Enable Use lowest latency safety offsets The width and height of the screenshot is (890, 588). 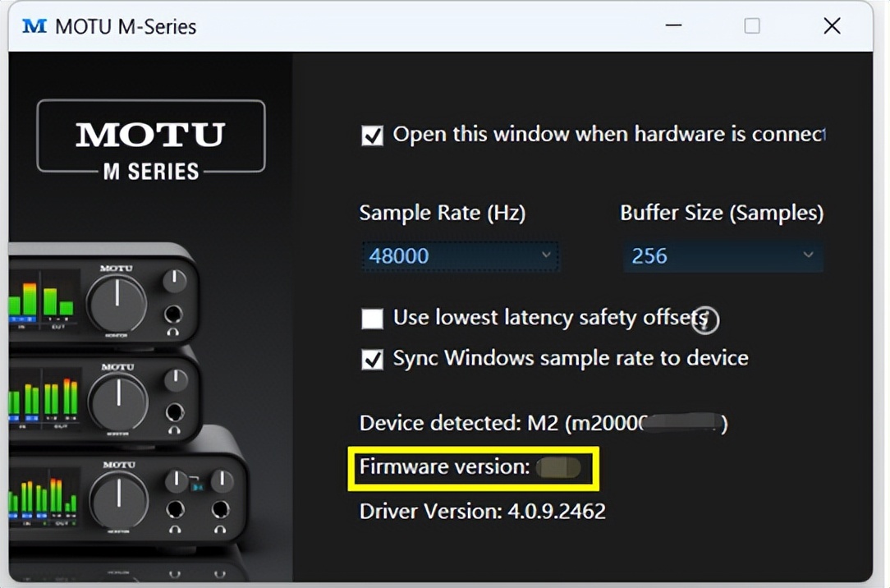[371, 318]
